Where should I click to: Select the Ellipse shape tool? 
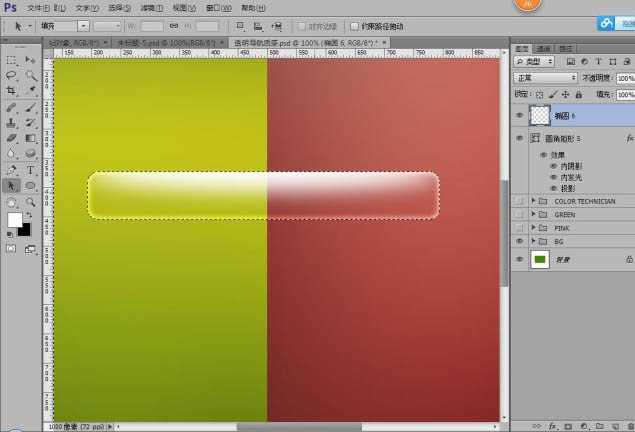[31, 186]
